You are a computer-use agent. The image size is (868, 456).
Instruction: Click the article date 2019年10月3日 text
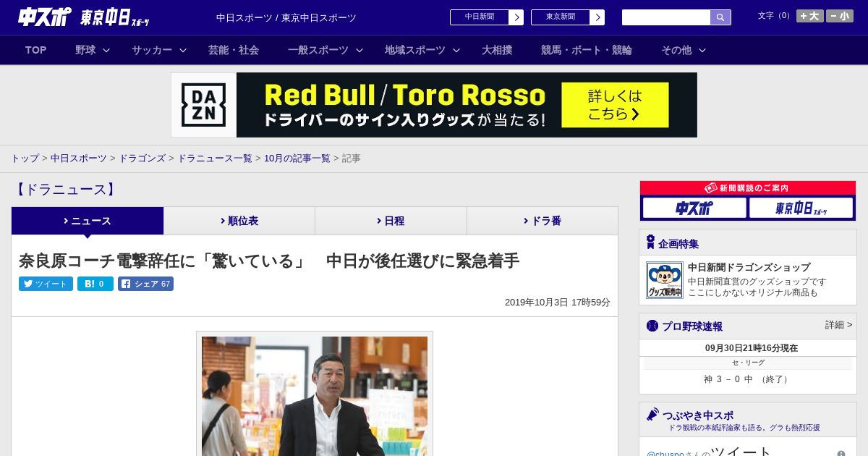coord(557,303)
